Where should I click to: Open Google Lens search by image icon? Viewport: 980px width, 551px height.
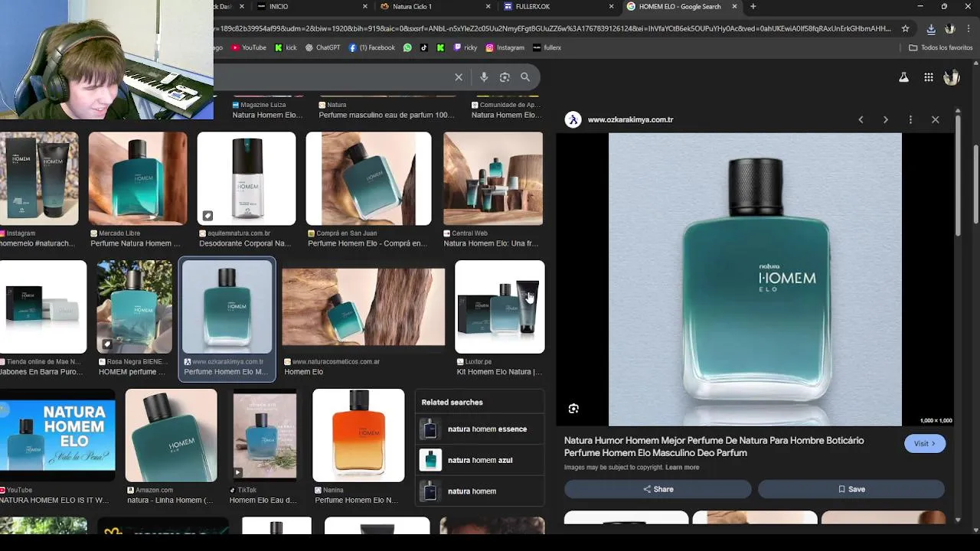pyautogui.click(x=505, y=77)
